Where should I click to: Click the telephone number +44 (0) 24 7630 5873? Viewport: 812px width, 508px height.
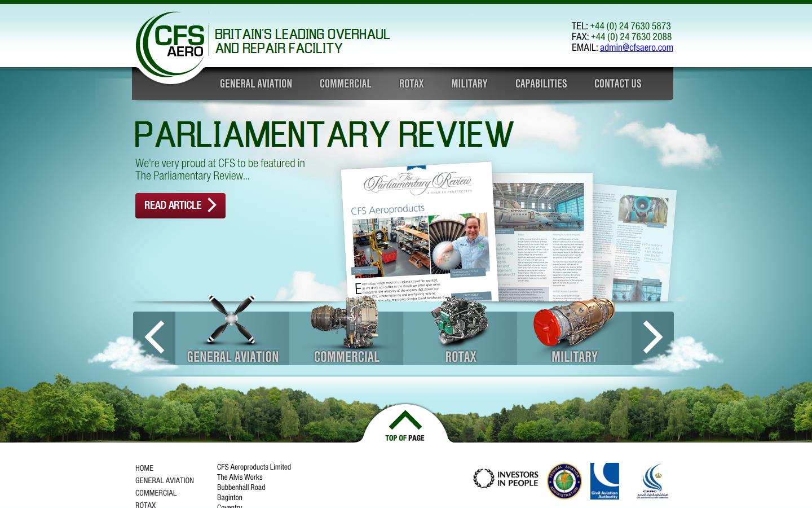630,26
